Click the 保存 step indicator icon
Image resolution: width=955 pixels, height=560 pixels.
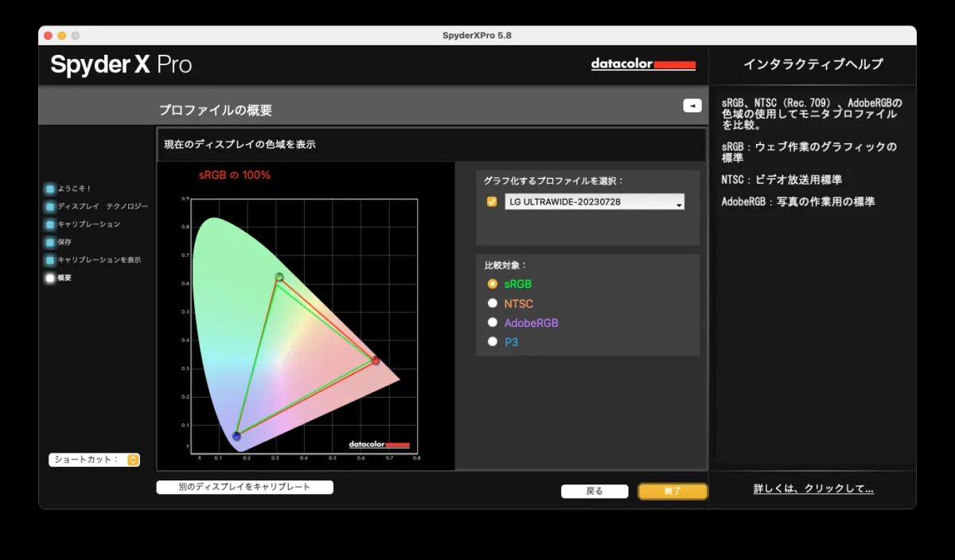click(50, 242)
